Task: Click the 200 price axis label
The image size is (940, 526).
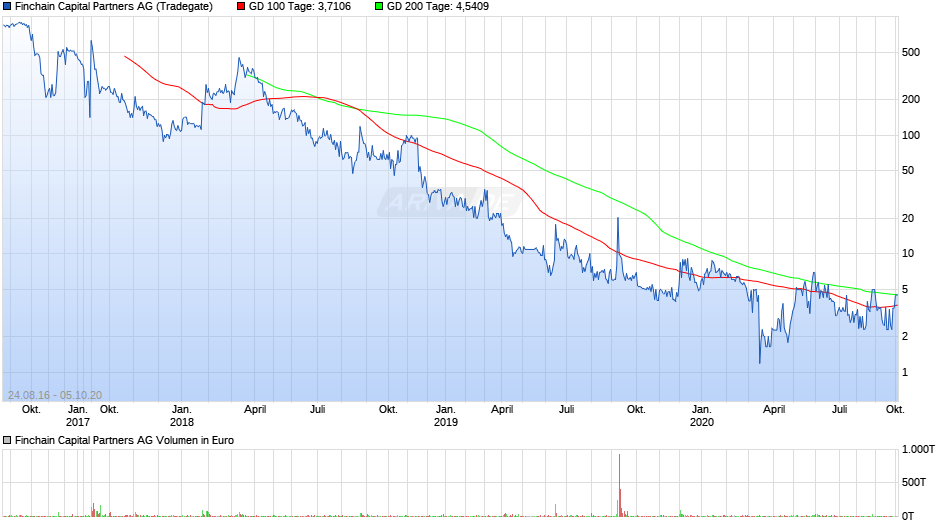Action: tap(911, 100)
